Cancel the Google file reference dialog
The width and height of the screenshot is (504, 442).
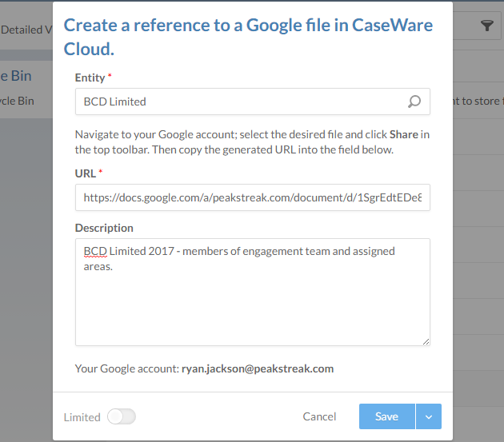tap(319, 416)
